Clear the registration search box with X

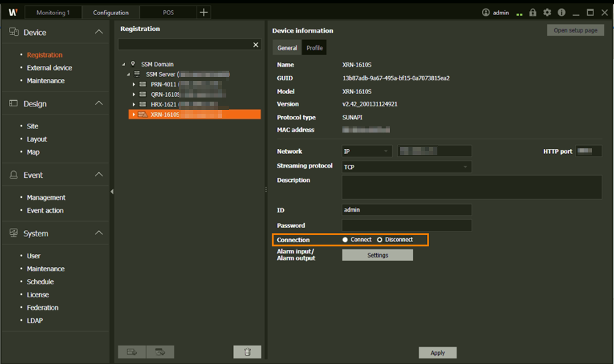point(256,45)
